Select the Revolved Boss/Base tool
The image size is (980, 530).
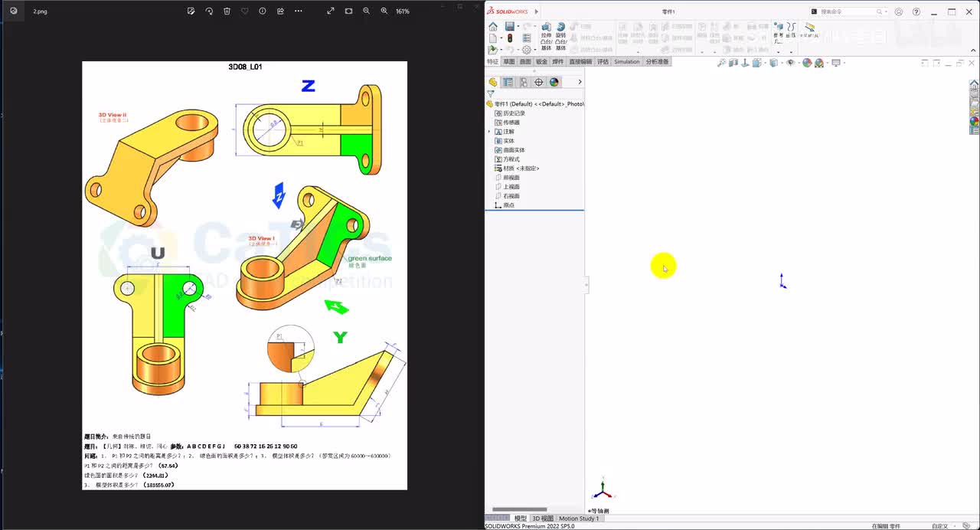click(560, 36)
